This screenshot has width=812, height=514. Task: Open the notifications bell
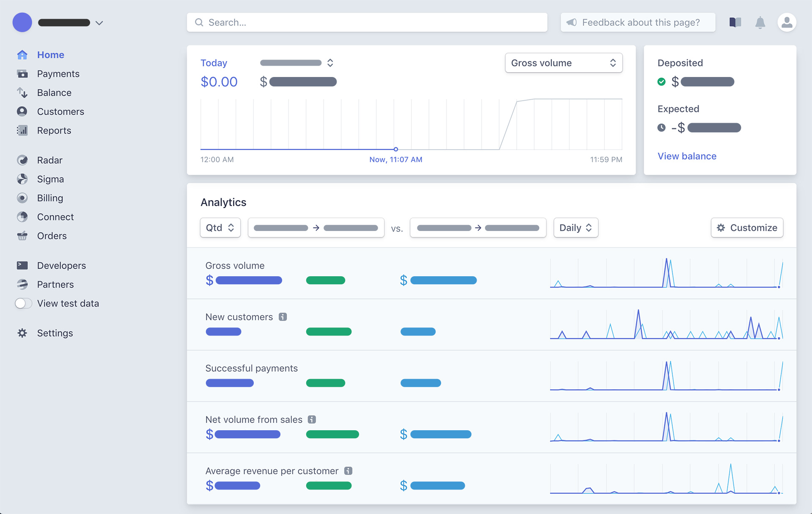pos(760,22)
